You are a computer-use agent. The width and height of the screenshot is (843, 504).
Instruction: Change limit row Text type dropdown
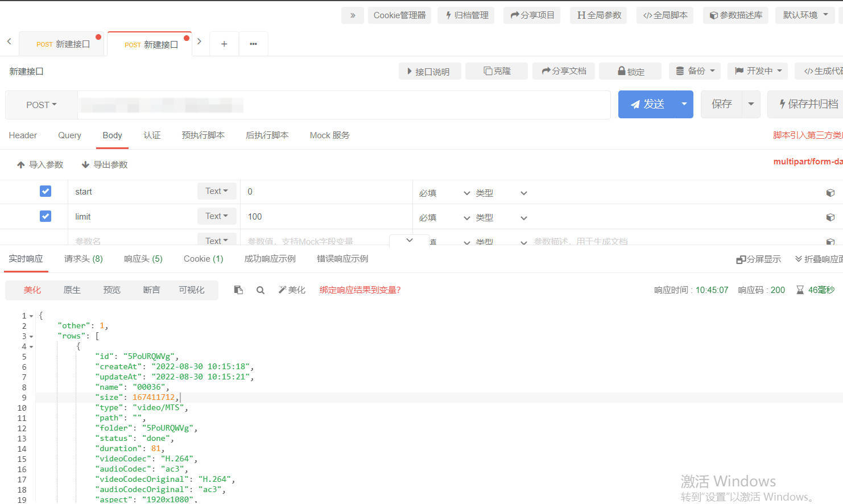pos(217,216)
